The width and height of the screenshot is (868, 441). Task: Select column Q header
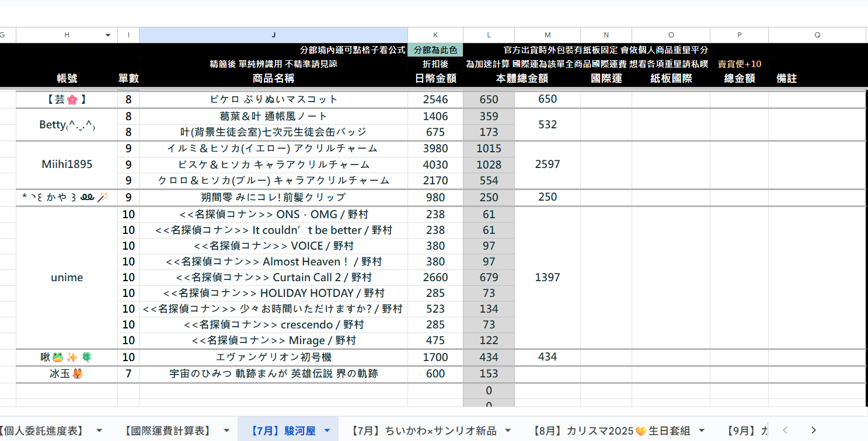(x=817, y=35)
